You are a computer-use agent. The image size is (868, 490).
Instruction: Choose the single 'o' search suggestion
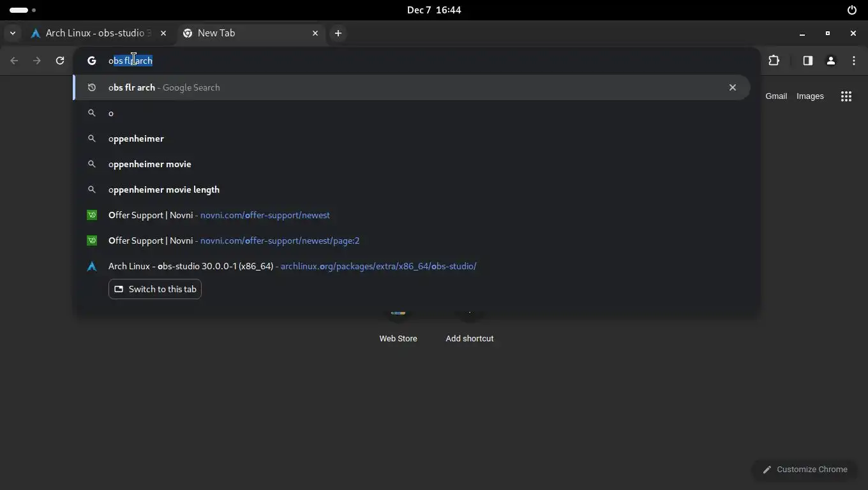pyautogui.click(x=412, y=113)
